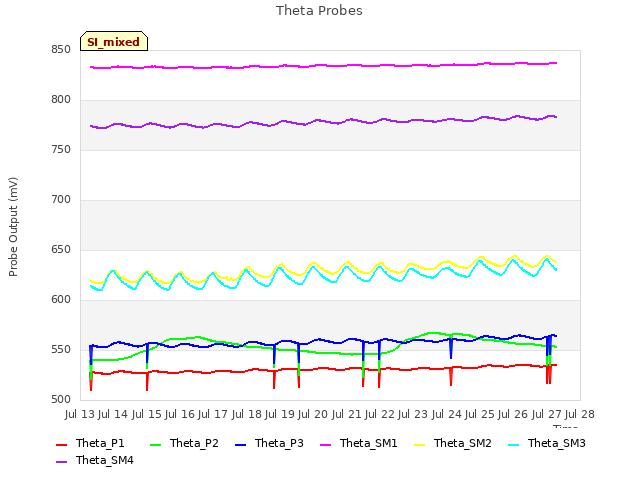This screenshot has width=640, height=480.
Task: Click the cyan Theta_SM3 legend swatch
Action: 513,444
